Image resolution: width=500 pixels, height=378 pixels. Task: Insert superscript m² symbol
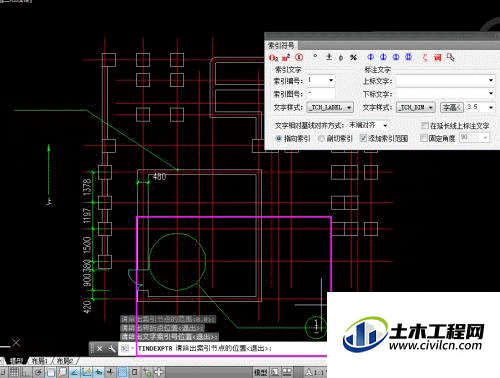coord(286,58)
